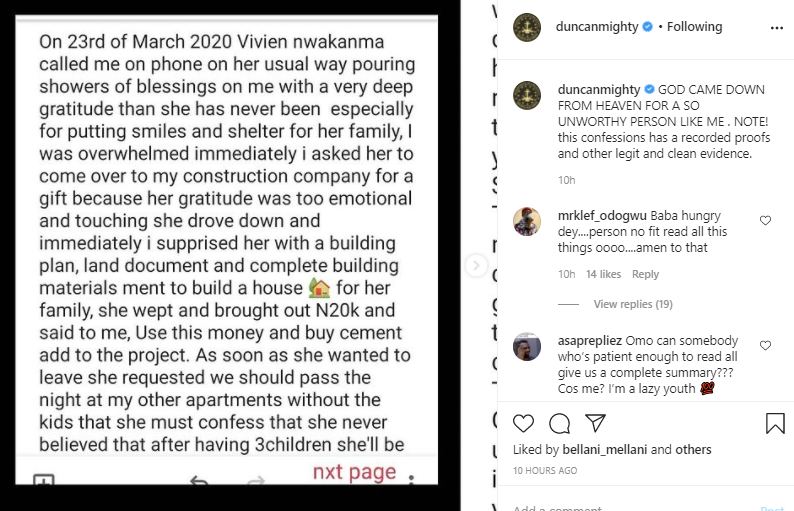The width and height of the screenshot is (794, 511).
Task: Go to next carousel image arrow
Action: [x=476, y=265]
